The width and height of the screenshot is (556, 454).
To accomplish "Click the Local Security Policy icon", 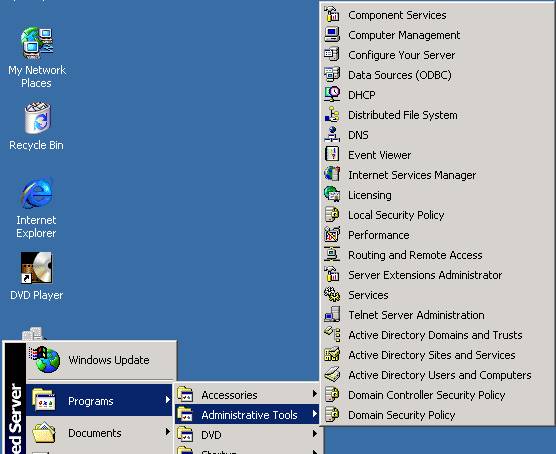I will tap(332, 214).
